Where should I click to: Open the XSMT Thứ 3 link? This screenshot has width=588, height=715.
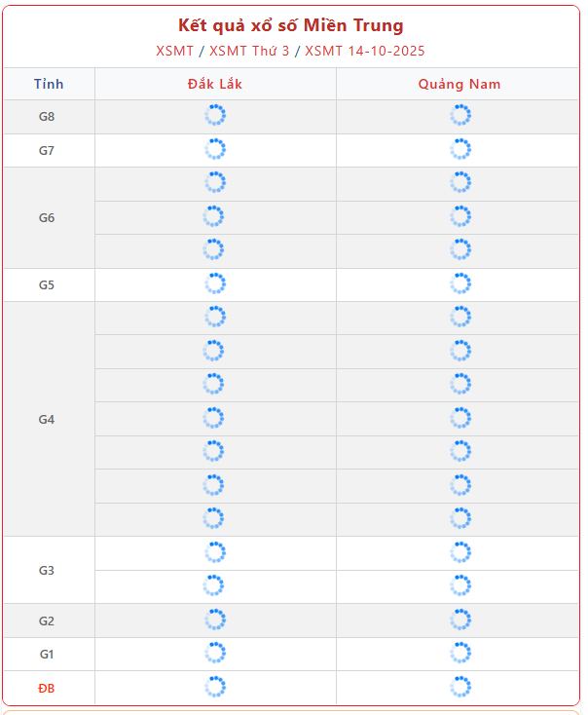pos(249,51)
